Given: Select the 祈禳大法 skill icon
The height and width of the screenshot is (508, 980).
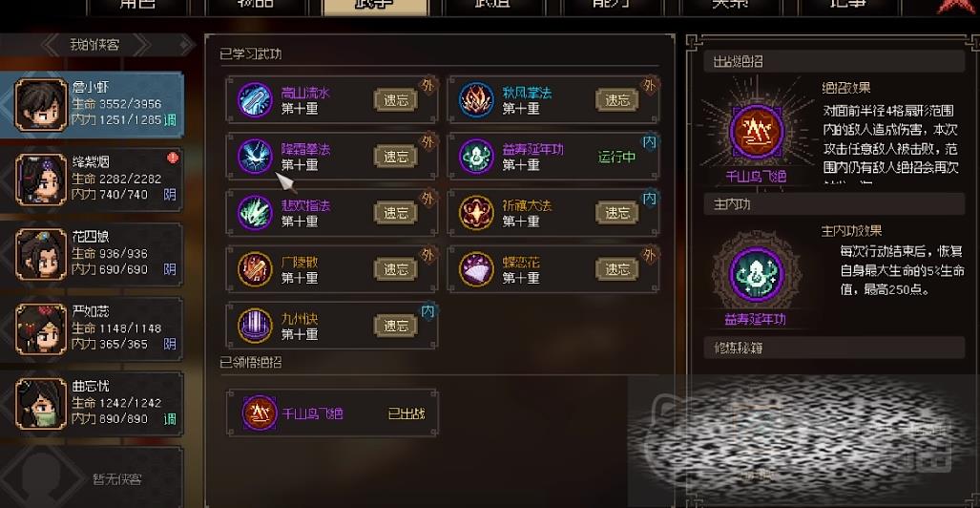Looking at the screenshot, I should point(476,213).
